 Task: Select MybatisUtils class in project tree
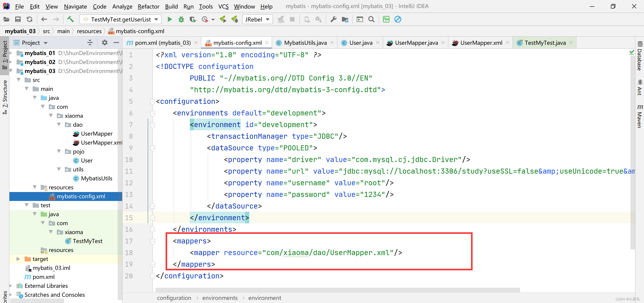[x=96, y=178]
